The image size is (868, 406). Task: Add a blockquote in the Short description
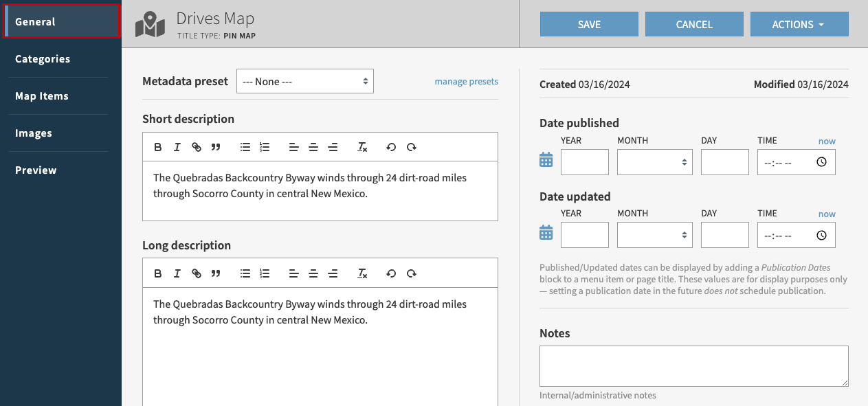[216, 146]
